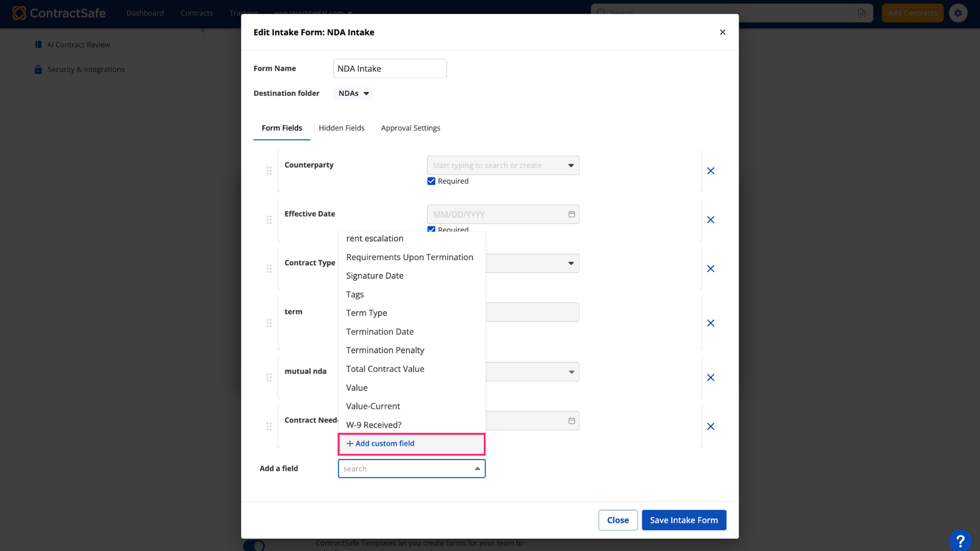Click Add custom field
Screen dimensions: 980x551
(411, 444)
